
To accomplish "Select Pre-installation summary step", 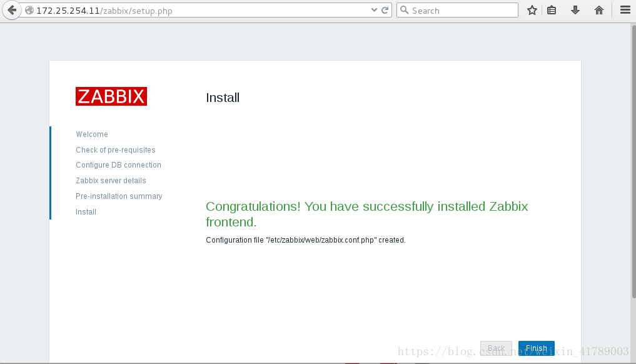I will point(119,196).
